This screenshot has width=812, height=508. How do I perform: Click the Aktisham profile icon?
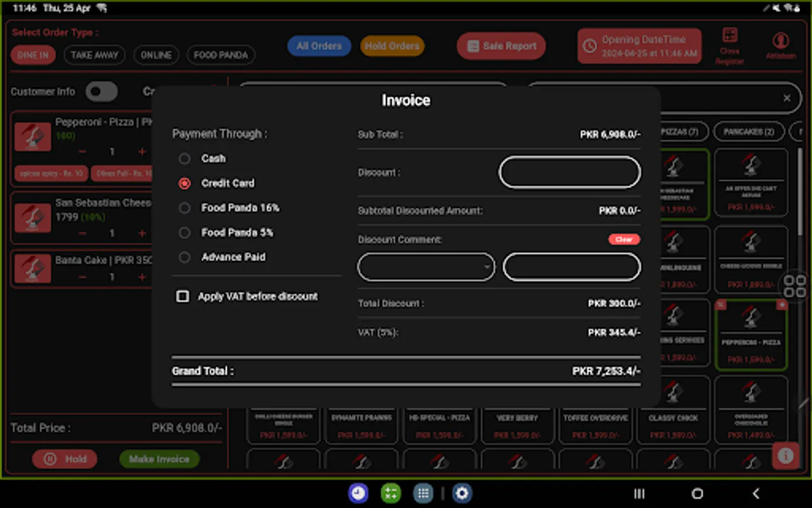coord(780,41)
